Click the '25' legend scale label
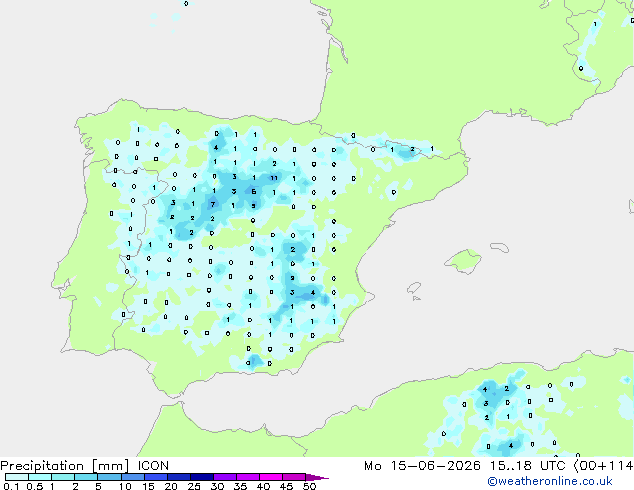Viewport: 634px width, 490px height. [194, 486]
